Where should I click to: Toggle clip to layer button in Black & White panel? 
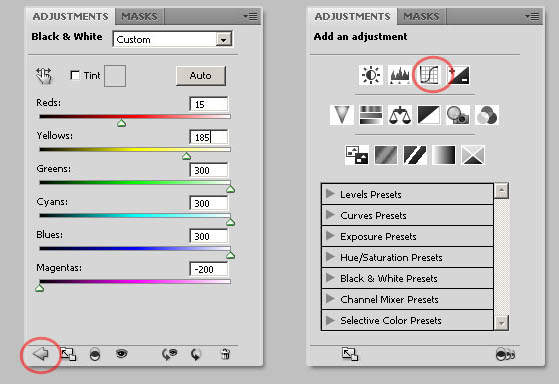click(94, 354)
